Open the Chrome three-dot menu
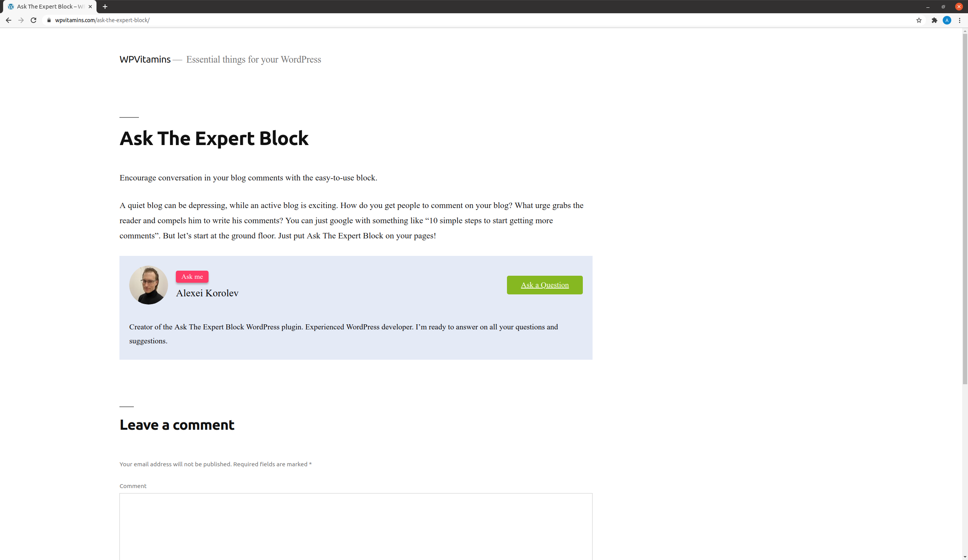 pyautogui.click(x=960, y=20)
